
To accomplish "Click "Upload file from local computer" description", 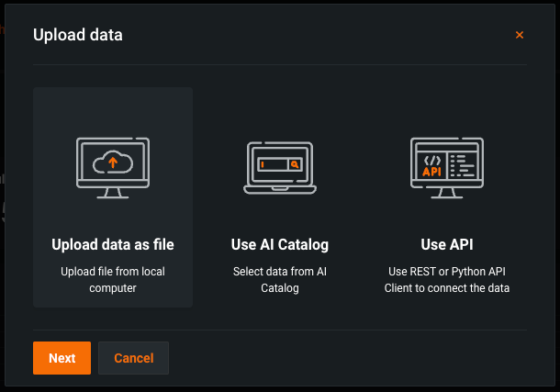I will [x=113, y=280].
